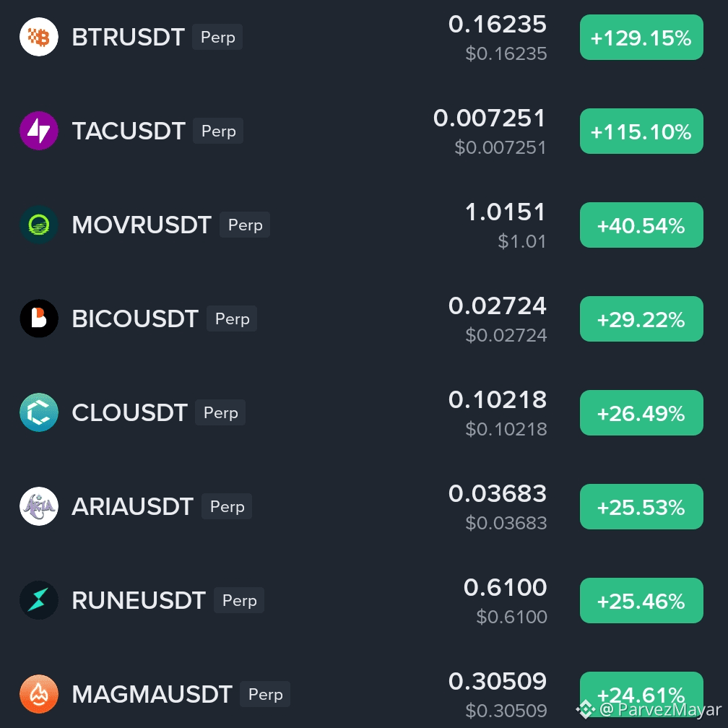Viewport: 728px width, 728px height.
Task: Click the TACUSDT price 0.007251
Action: [x=490, y=118]
